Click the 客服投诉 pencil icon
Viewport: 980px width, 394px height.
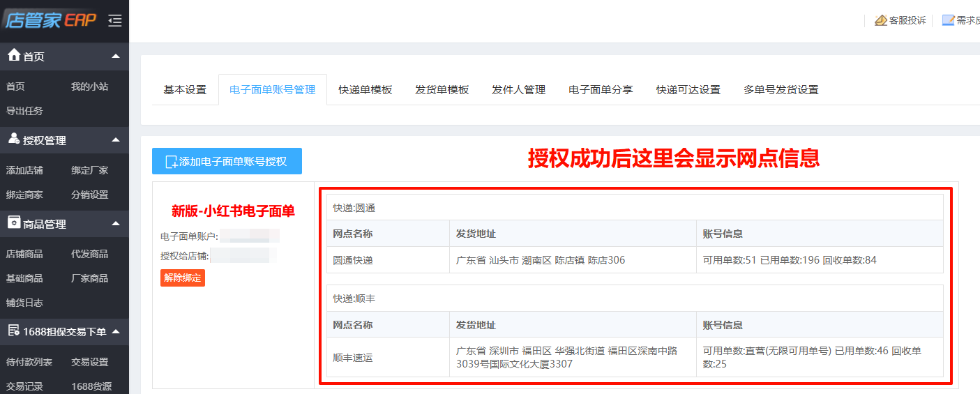click(x=881, y=20)
